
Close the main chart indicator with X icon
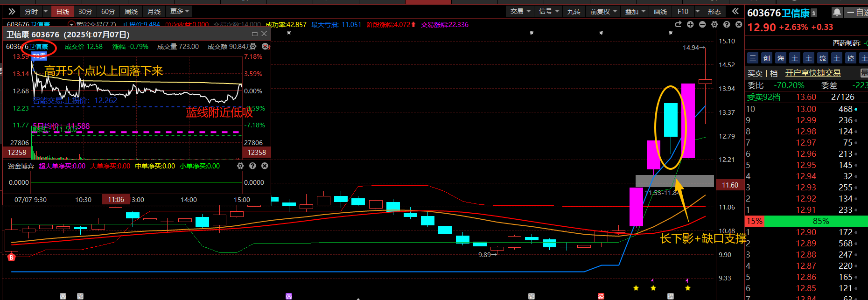click(x=739, y=24)
